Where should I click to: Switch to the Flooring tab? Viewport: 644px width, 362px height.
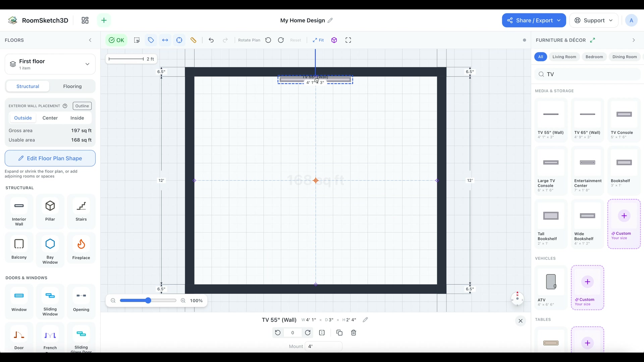[x=72, y=86]
